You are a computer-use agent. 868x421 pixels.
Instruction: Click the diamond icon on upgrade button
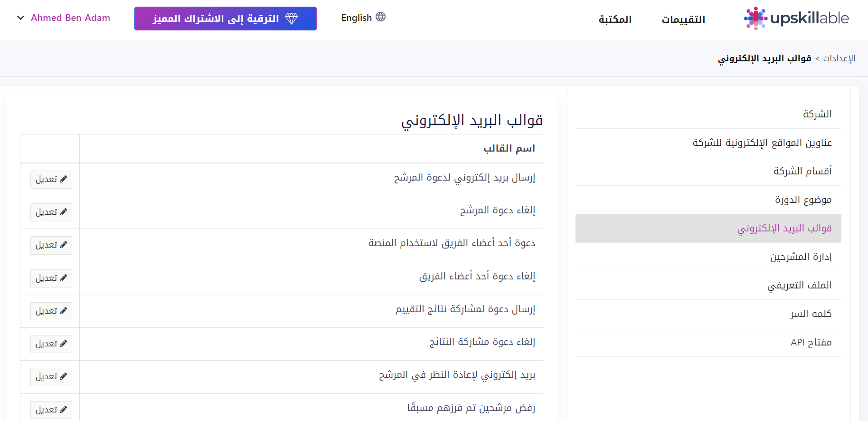click(x=292, y=19)
